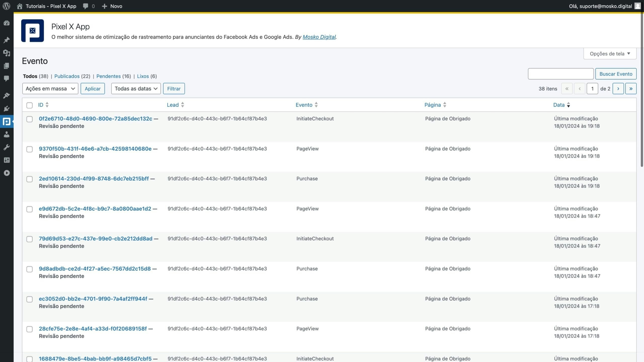The height and width of the screenshot is (362, 644).
Task: Filter by Publicados events
Action: click(67, 76)
